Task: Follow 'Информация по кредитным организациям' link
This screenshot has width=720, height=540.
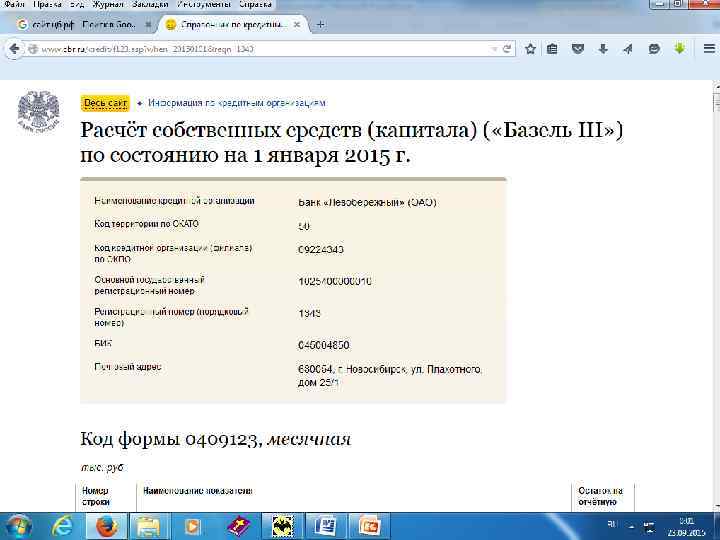Action: (237, 103)
